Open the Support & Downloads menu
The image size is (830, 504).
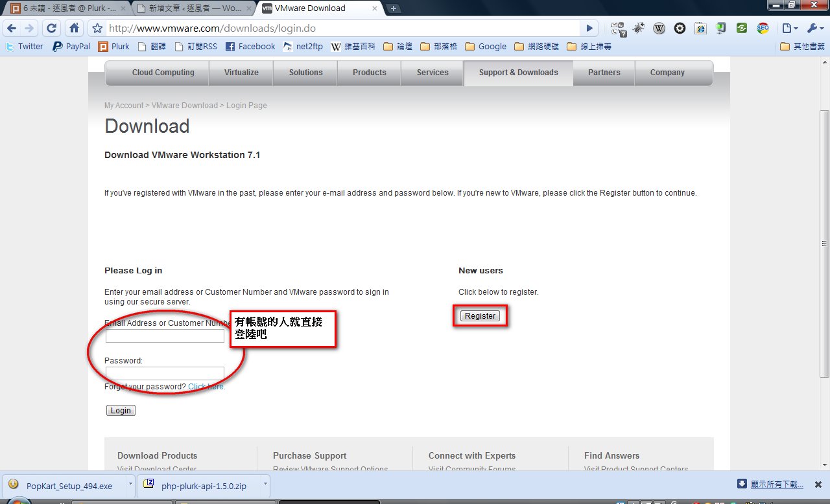tap(519, 73)
